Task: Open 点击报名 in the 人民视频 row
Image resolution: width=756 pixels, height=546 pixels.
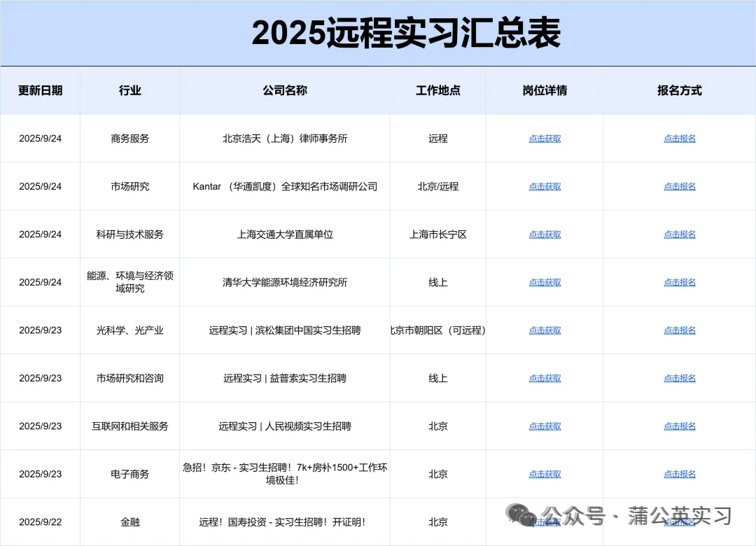Action: 680,426
